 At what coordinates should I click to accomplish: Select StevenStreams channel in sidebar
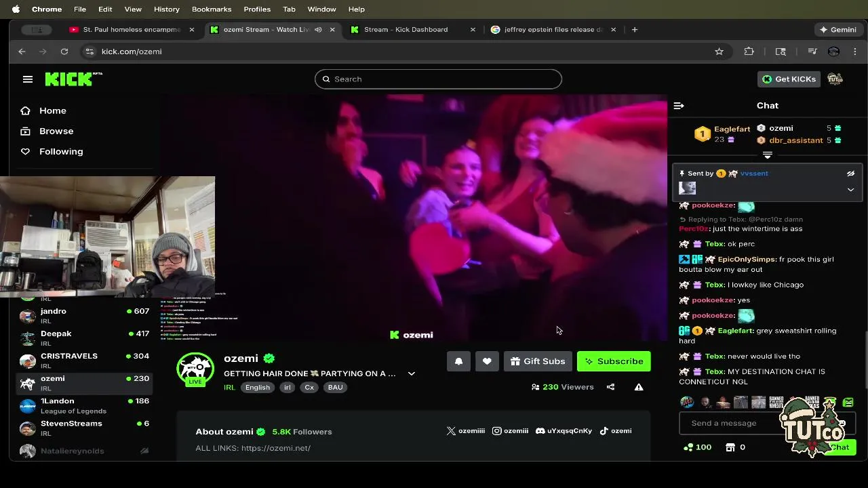tap(84, 428)
